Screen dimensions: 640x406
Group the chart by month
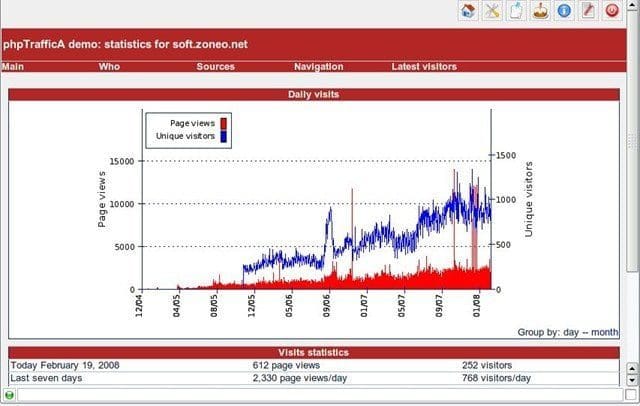coord(608,331)
